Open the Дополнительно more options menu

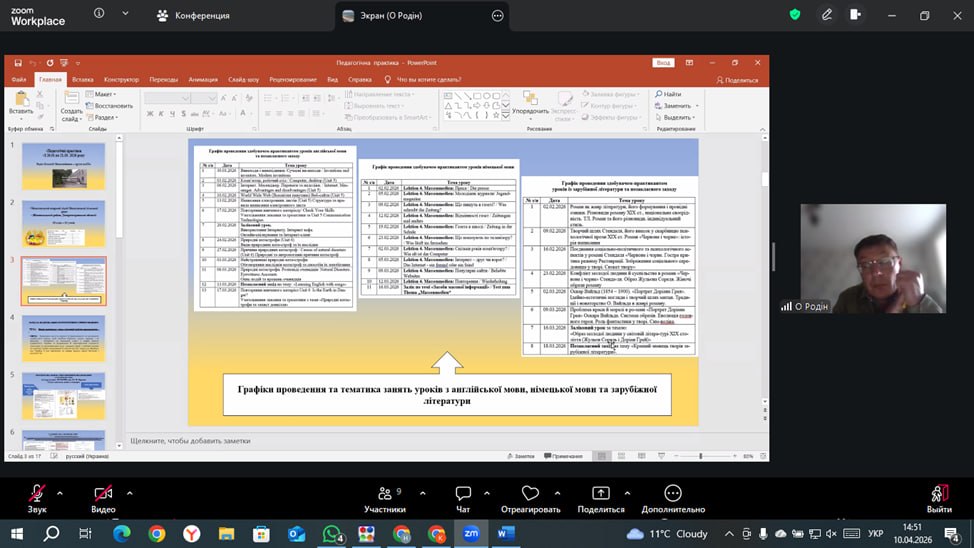point(673,494)
